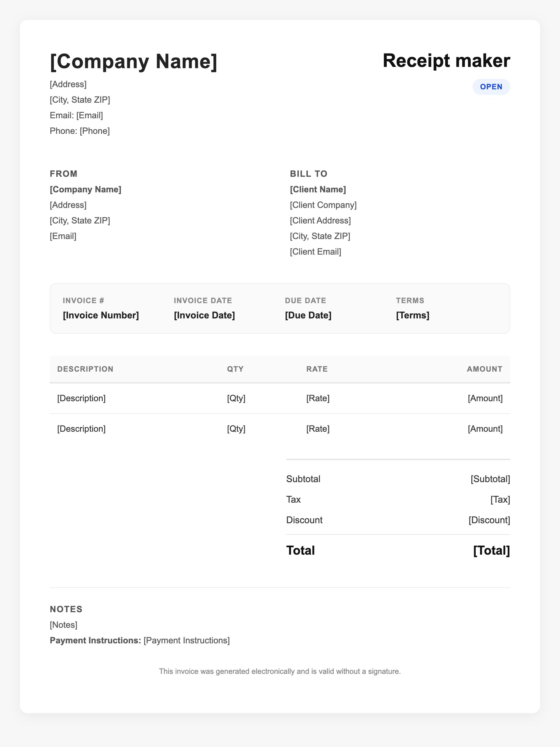Screen dimensions: 560x747
Task: Select the bold Total value
Action: point(491,551)
